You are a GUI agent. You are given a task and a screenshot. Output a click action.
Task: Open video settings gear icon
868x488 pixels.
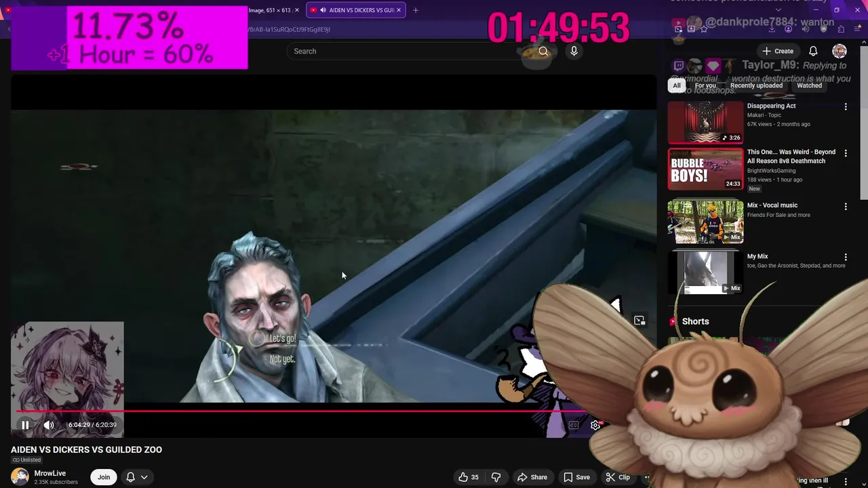(595, 425)
